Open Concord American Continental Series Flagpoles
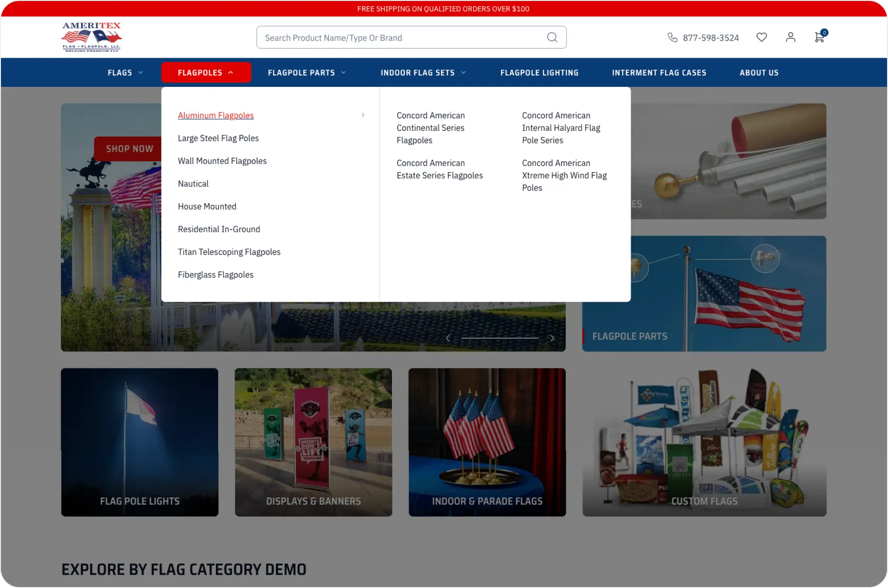Viewport: 888px width, 588px height. (431, 128)
